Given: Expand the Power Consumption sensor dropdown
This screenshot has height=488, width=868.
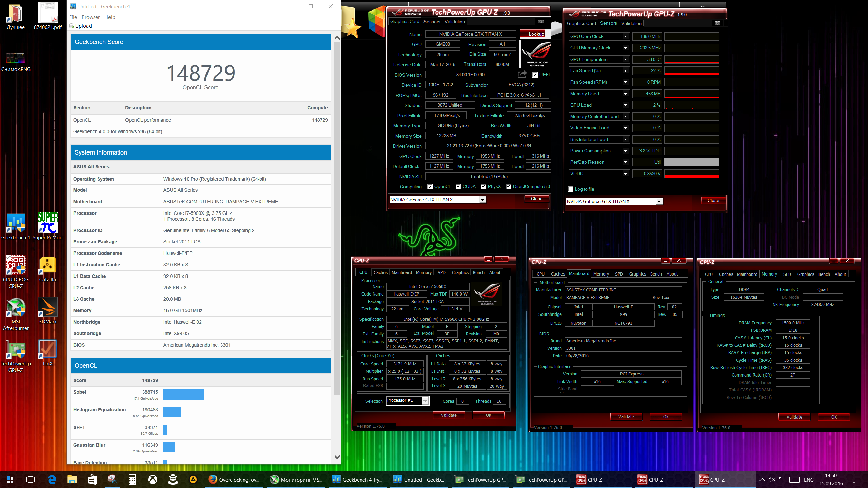Looking at the screenshot, I should 625,151.
